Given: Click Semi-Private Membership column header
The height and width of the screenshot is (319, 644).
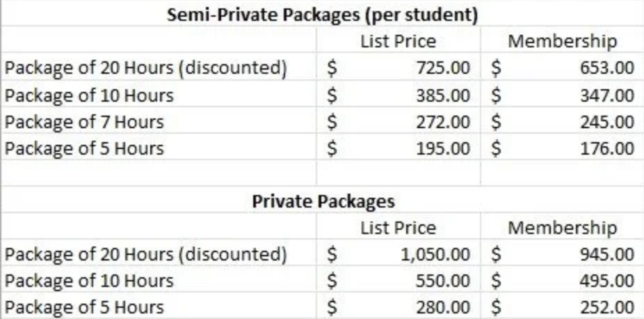Looking at the screenshot, I should click(x=562, y=40).
